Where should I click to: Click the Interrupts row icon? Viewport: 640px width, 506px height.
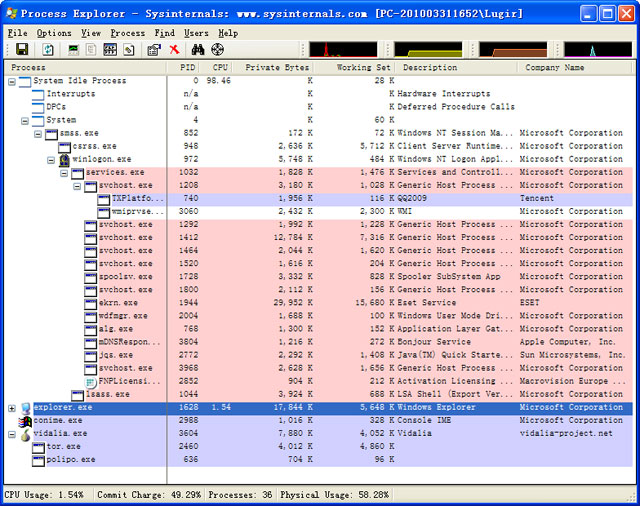tap(38, 95)
